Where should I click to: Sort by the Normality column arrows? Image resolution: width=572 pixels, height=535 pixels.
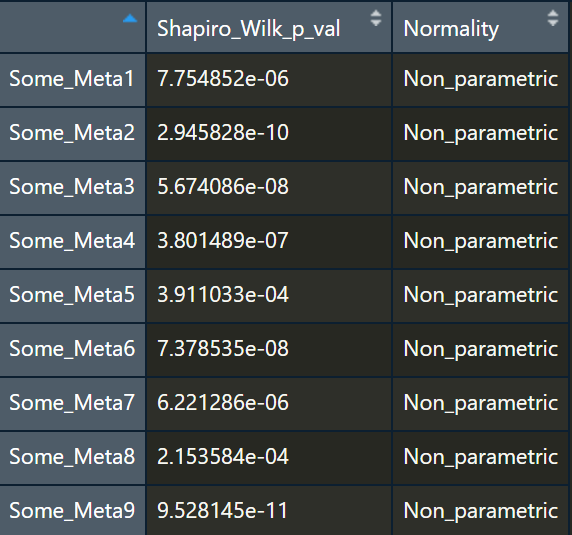pos(553,18)
